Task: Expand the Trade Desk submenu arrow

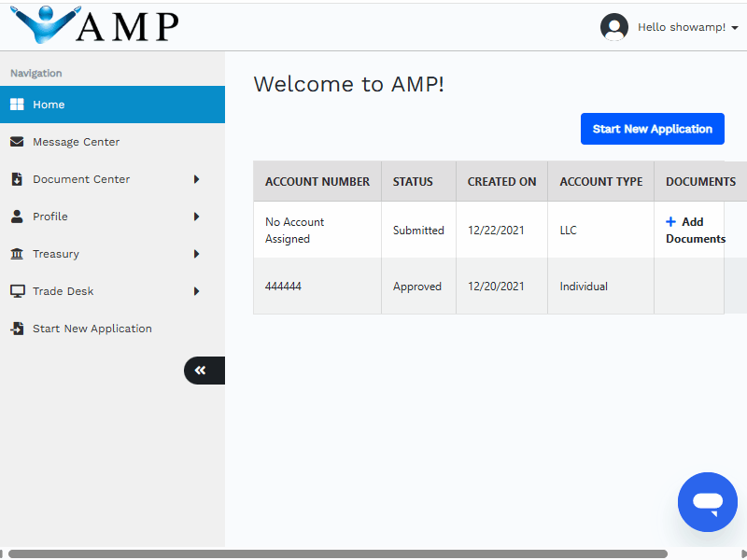Action: pos(196,291)
